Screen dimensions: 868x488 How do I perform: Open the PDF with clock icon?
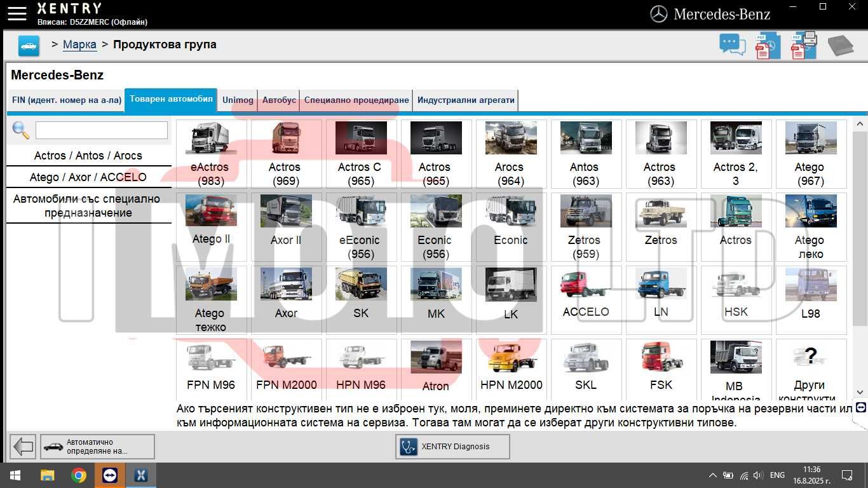(x=768, y=46)
